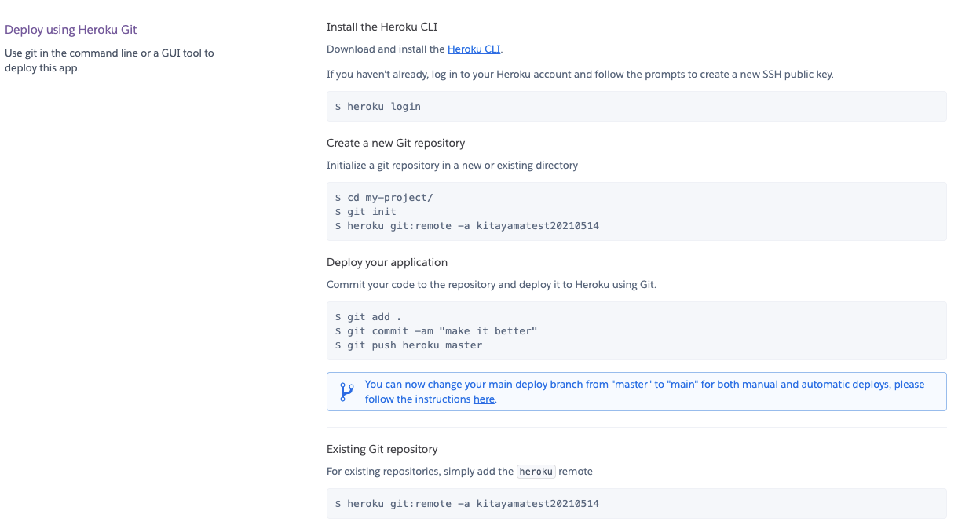Click the "Deploy your application" heading
Viewport: 980px width, 529px height.
pyautogui.click(x=387, y=262)
